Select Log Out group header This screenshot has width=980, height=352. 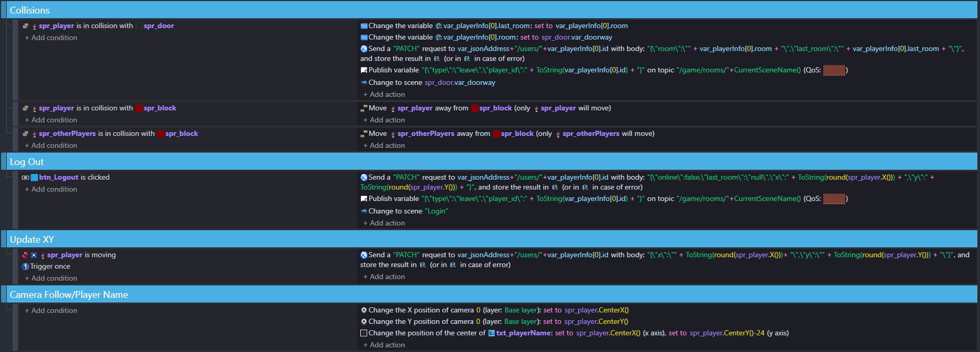[493, 161]
